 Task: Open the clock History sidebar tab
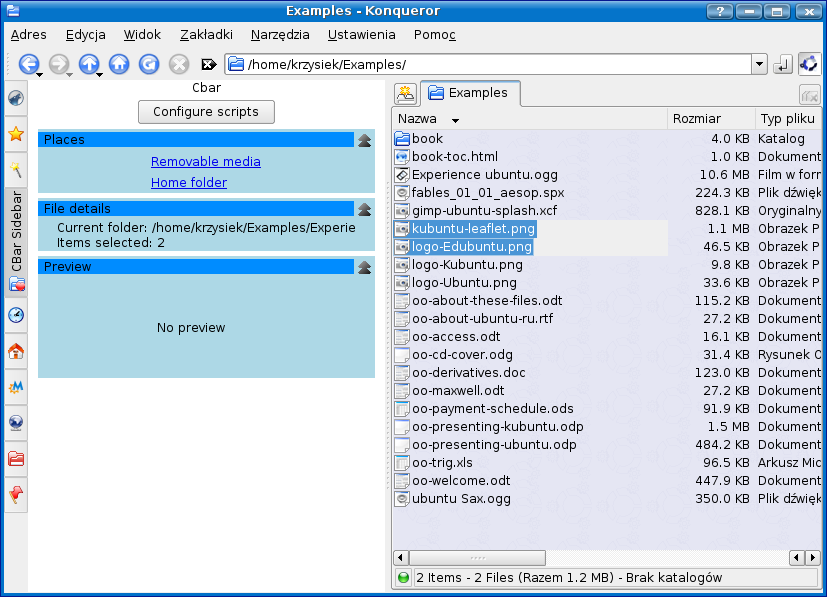click(16, 316)
